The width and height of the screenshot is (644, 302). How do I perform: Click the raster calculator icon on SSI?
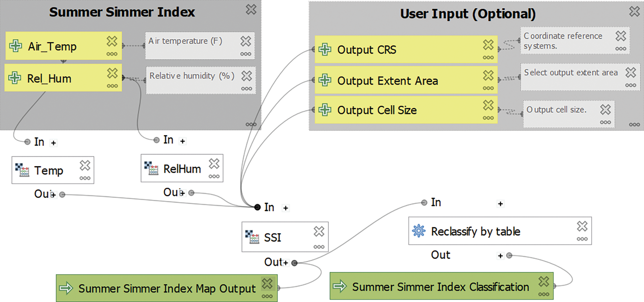click(x=252, y=237)
